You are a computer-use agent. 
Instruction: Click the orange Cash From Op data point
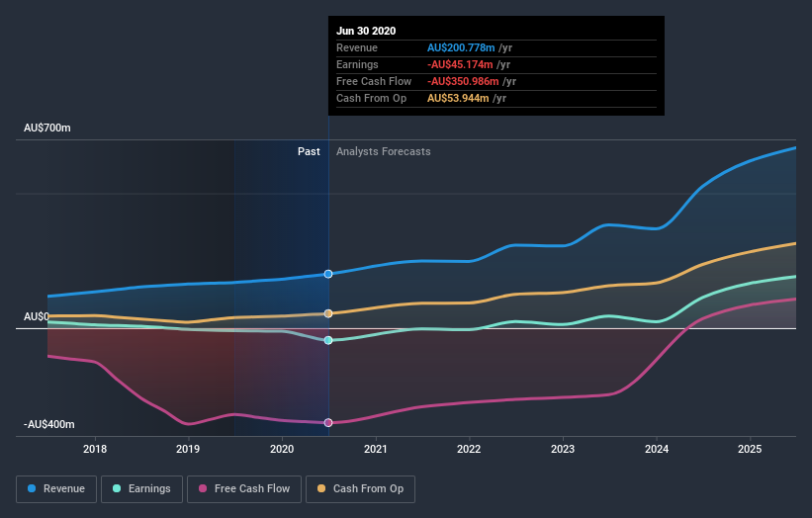328,313
